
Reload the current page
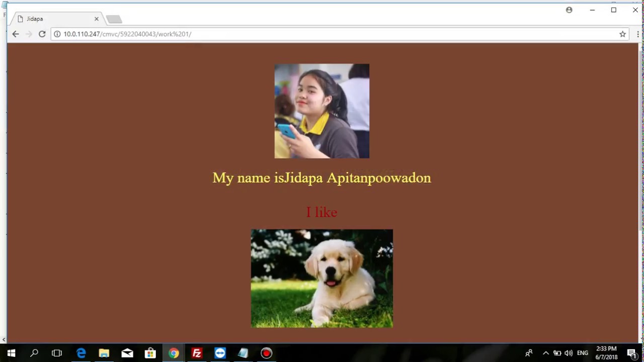click(42, 34)
